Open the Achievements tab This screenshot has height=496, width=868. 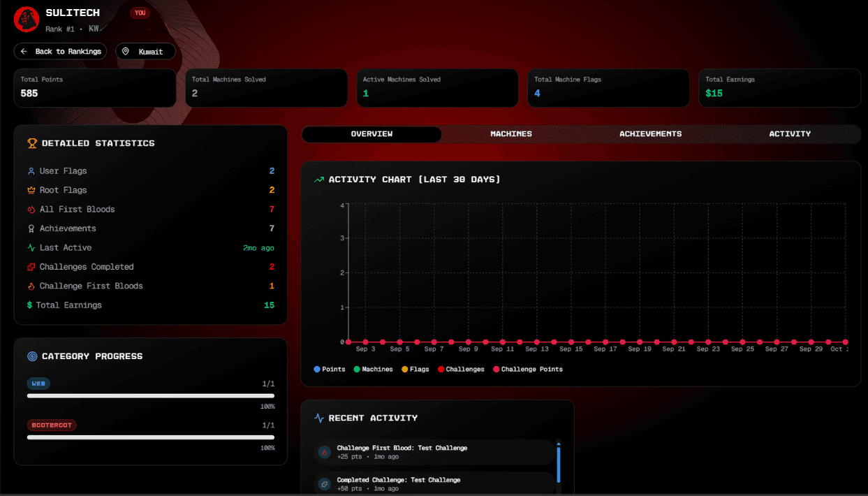(651, 134)
